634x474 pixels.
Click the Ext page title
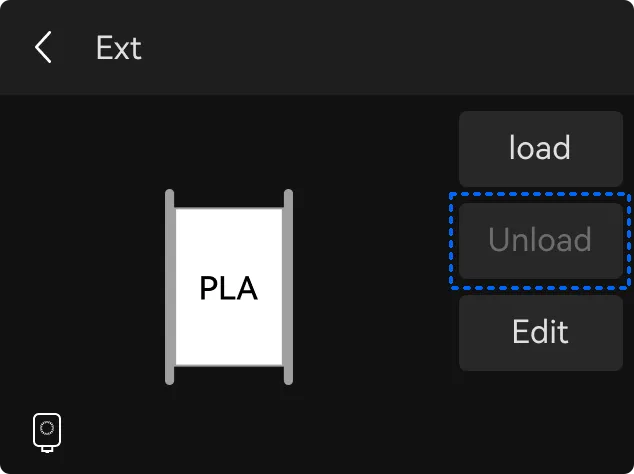(x=119, y=48)
